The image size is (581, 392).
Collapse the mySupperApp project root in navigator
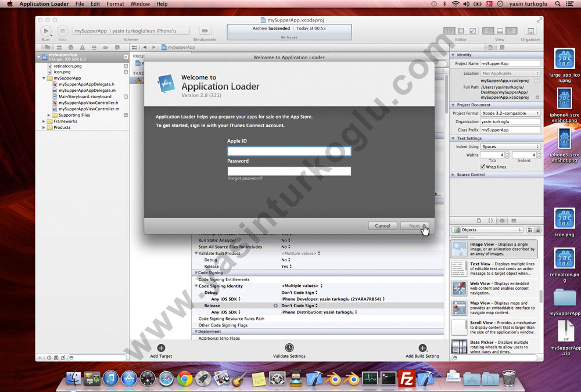[38, 57]
